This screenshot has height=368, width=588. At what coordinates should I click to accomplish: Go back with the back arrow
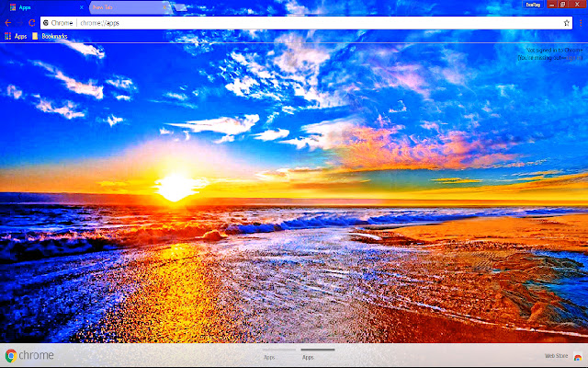(x=8, y=23)
